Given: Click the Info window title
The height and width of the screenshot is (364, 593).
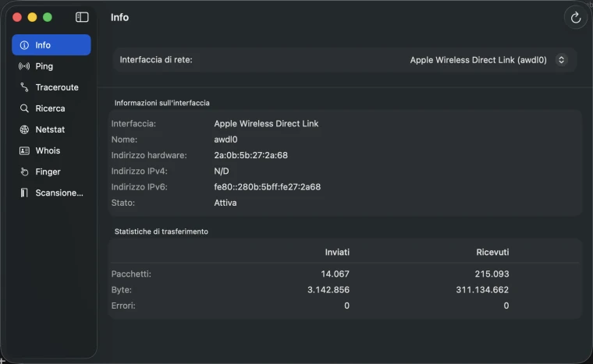Looking at the screenshot, I should [x=119, y=17].
